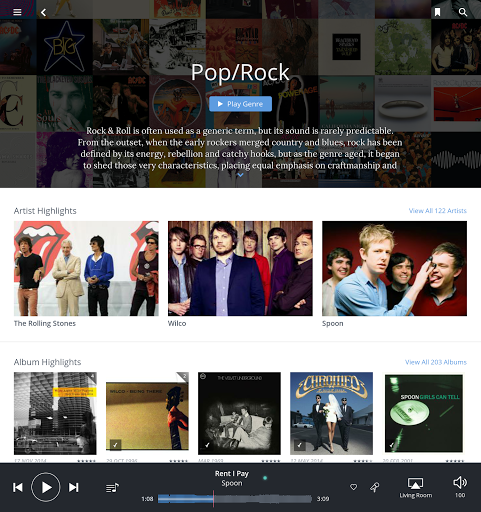Go back with the left arrow

[x=44, y=12]
